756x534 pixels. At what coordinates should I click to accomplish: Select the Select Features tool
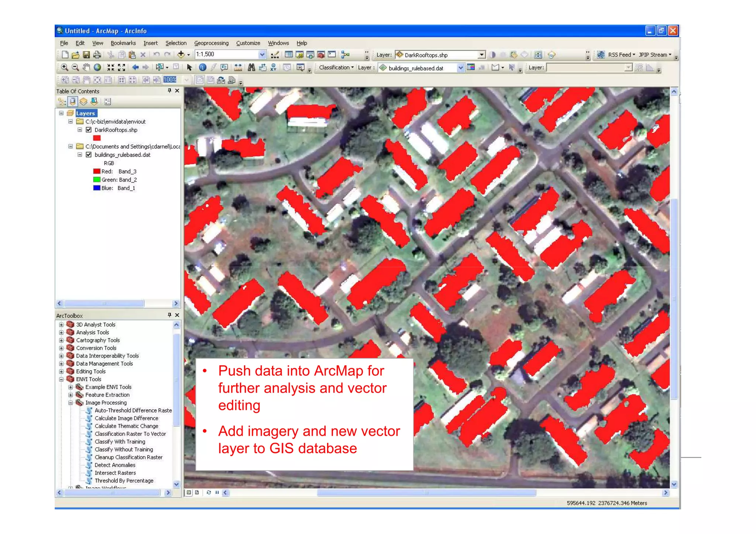[160, 67]
